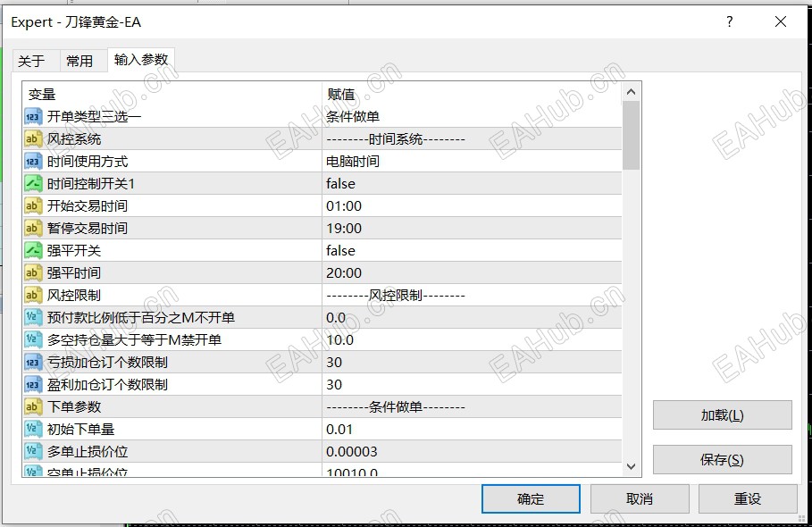Cancel the dialog with 取消
This screenshot has width=812, height=527.
tap(640, 499)
